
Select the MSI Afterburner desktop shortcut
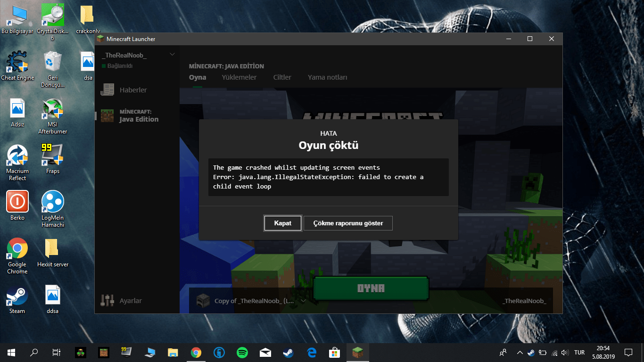[x=53, y=116]
